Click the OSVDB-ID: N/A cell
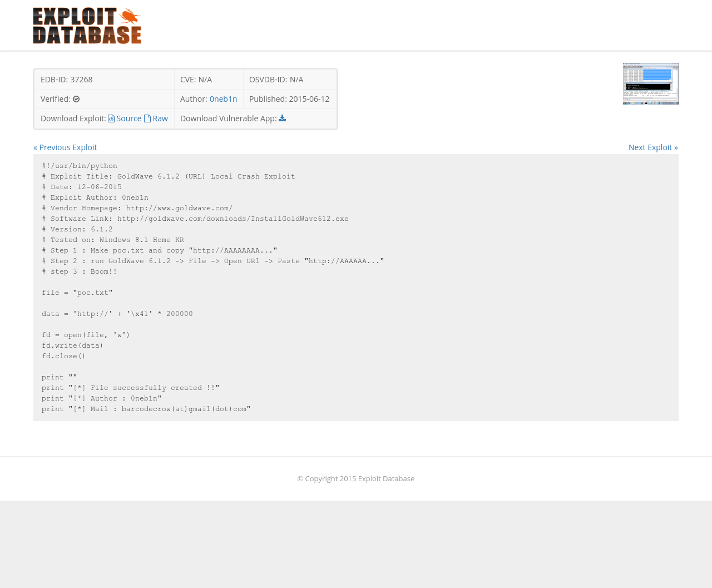 (290, 80)
